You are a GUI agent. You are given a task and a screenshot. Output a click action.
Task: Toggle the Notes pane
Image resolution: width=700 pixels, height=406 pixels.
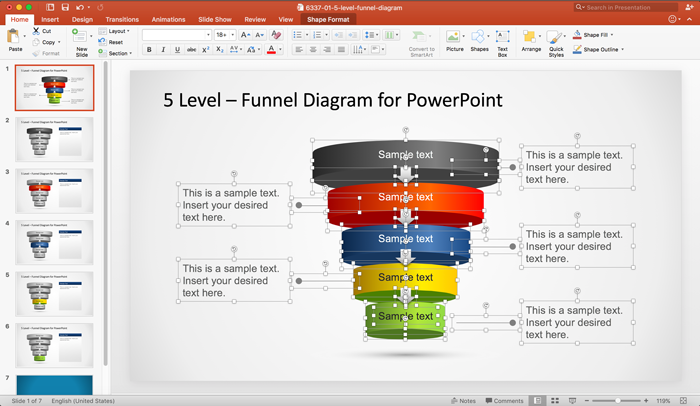pyautogui.click(x=463, y=401)
